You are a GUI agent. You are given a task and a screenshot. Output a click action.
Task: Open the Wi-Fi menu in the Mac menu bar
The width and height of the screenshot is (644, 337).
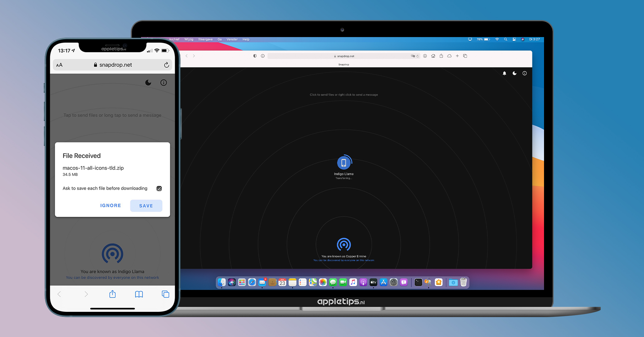coord(497,39)
